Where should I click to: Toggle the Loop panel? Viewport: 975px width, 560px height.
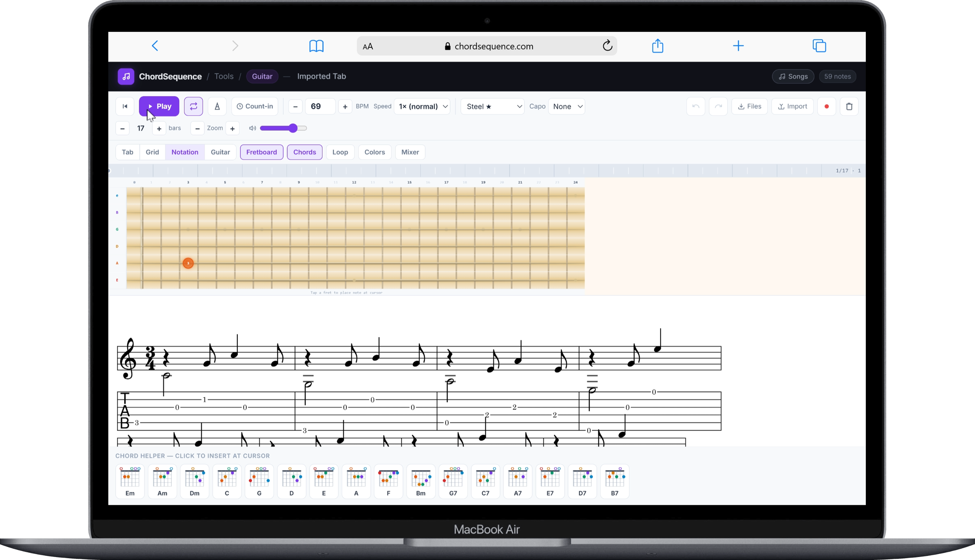click(x=340, y=152)
